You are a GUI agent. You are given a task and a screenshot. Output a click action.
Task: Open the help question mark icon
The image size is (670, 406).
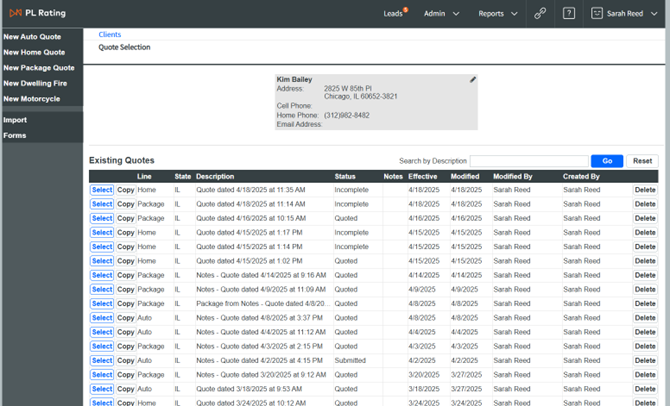coord(569,13)
